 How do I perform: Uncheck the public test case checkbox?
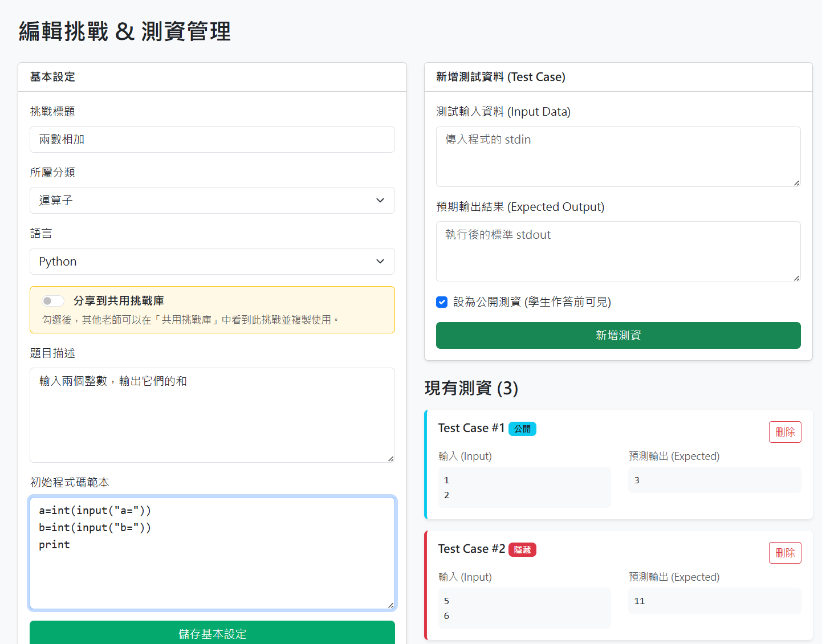tap(442, 302)
